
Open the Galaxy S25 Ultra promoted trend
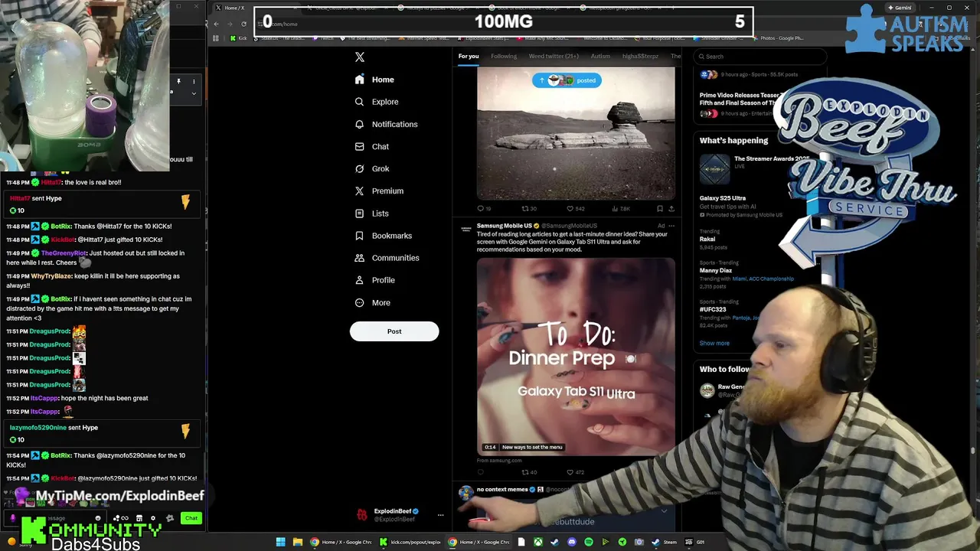[x=722, y=198]
